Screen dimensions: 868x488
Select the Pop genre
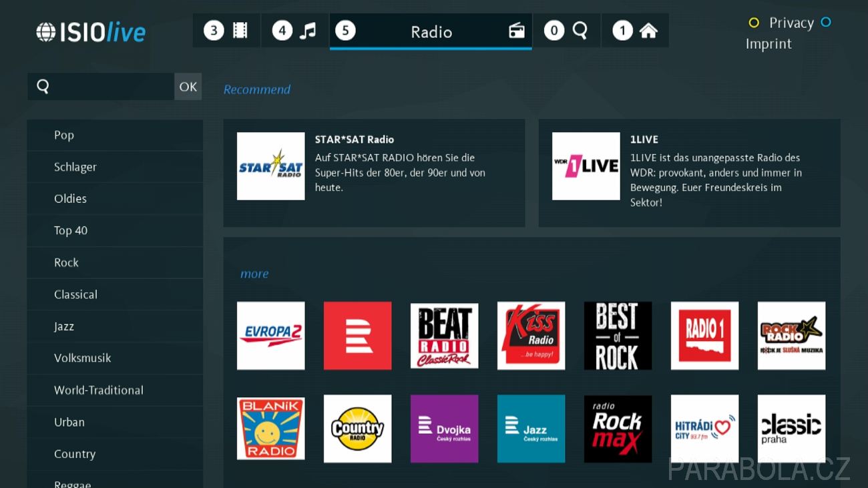(x=115, y=135)
